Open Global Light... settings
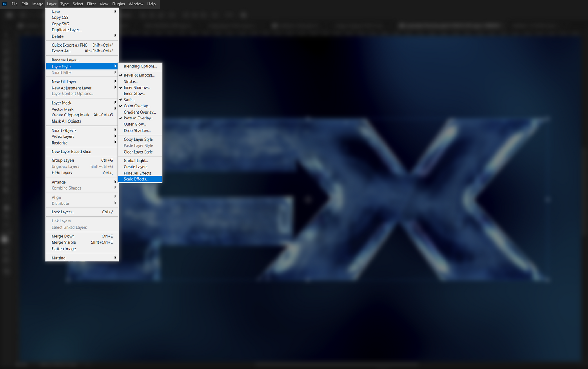588x369 pixels. click(x=140, y=161)
